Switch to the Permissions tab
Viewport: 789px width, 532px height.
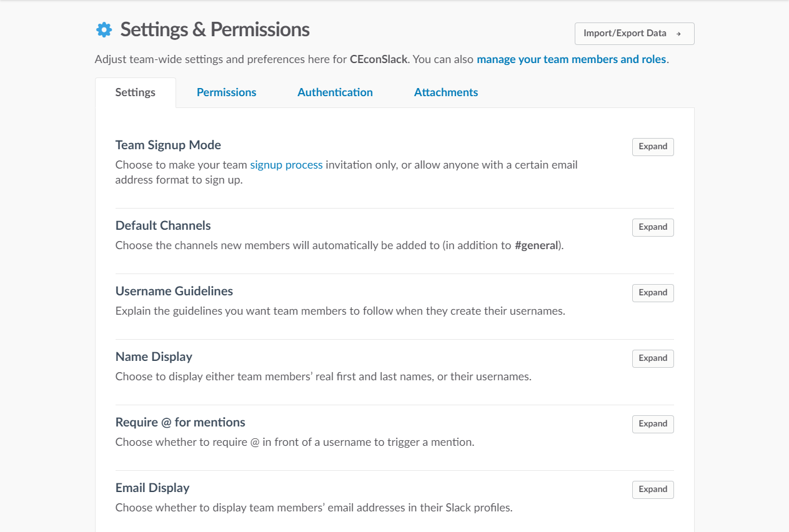[x=226, y=92]
